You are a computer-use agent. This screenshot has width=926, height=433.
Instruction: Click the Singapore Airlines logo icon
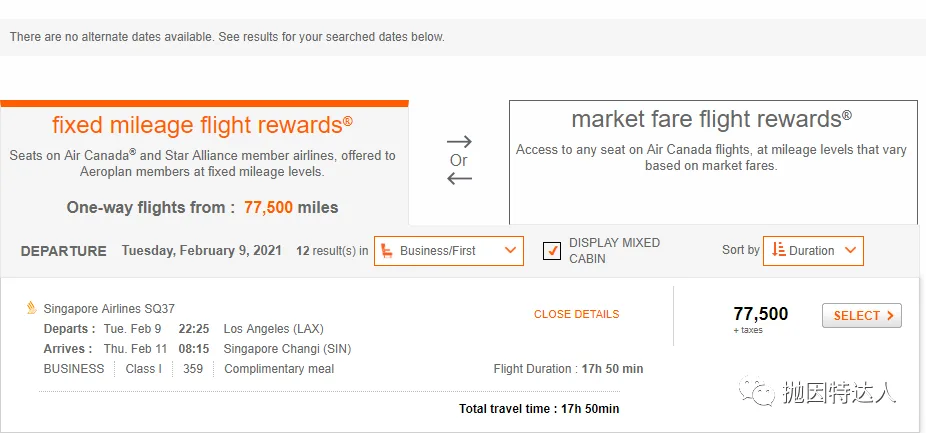tap(32, 308)
